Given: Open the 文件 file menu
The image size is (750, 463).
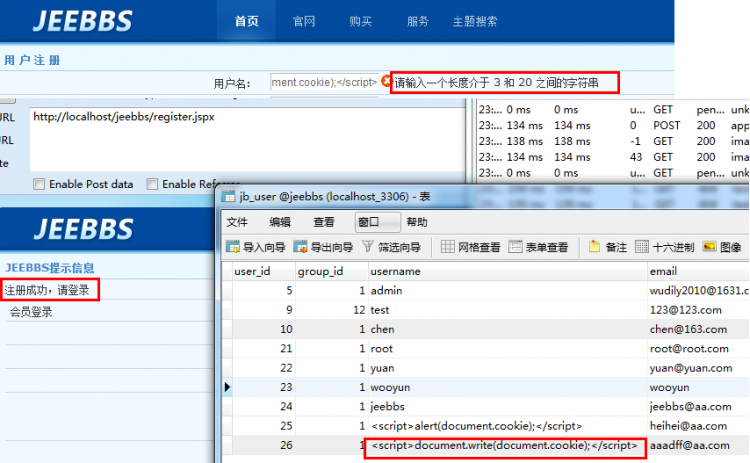Looking at the screenshot, I should click(237, 222).
